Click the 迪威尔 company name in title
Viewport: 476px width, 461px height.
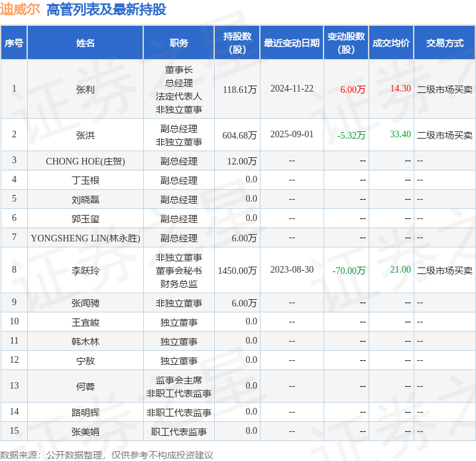click(x=20, y=9)
